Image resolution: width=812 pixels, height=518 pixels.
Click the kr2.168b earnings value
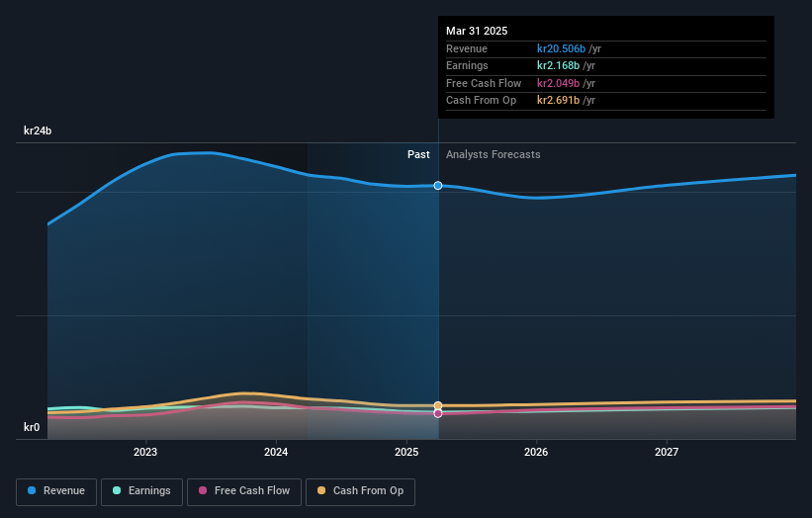click(x=558, y=65)
